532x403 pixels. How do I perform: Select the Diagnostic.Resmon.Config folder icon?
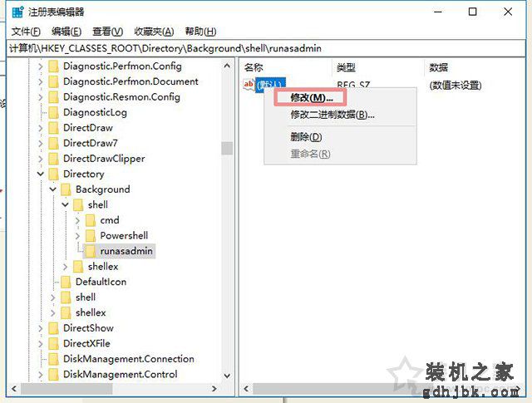point(53,97)
